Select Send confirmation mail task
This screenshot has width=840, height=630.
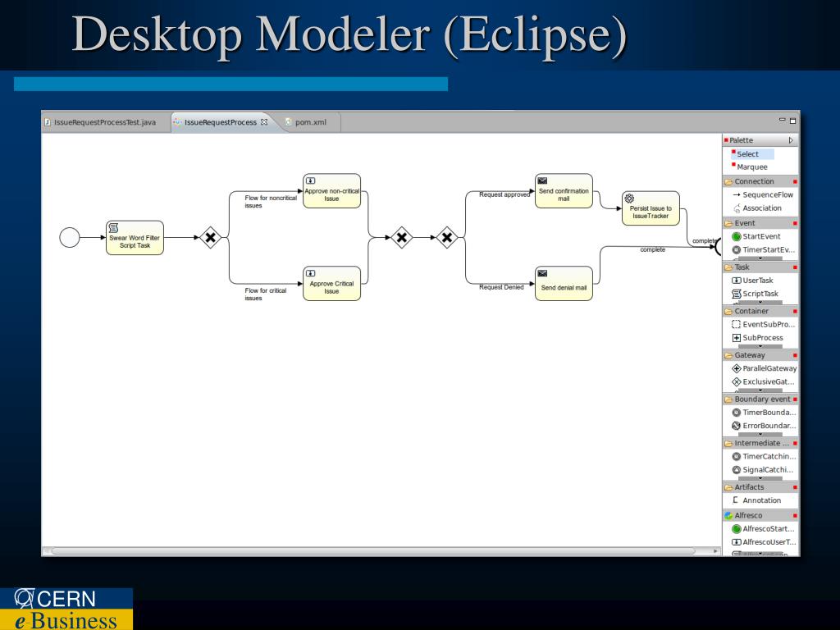click(564, 190)
